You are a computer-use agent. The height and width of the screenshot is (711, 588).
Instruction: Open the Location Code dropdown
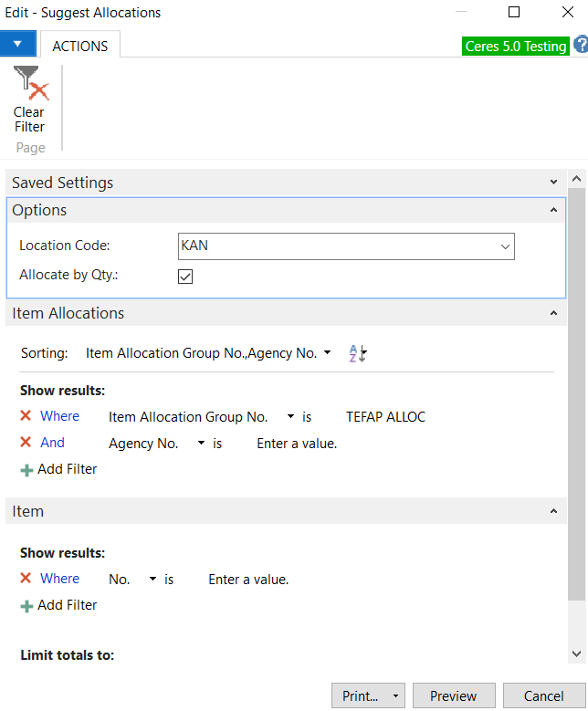tap(504, 246)
